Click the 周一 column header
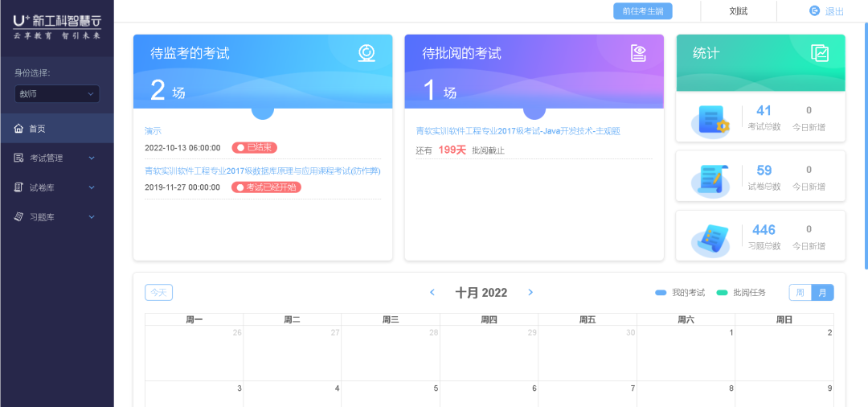Viewport: 868px width, 407px height. click(194, 319)
